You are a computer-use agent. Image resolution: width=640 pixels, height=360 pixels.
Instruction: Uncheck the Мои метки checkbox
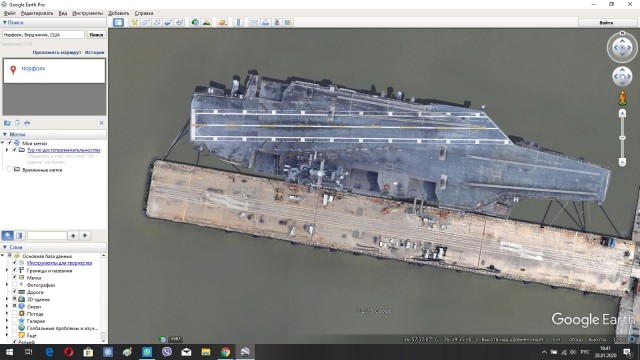(x=10, y=143)
